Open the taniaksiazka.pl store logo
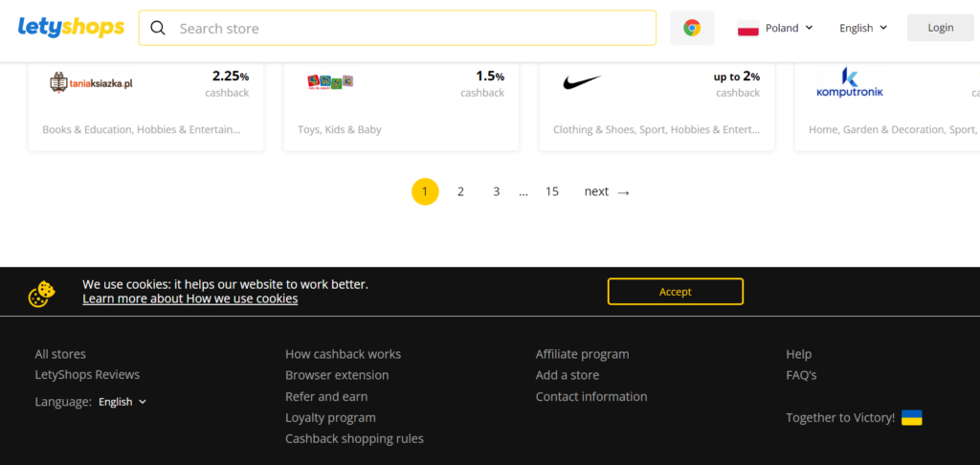The image size is (980, 465). [x=91, y=82]
